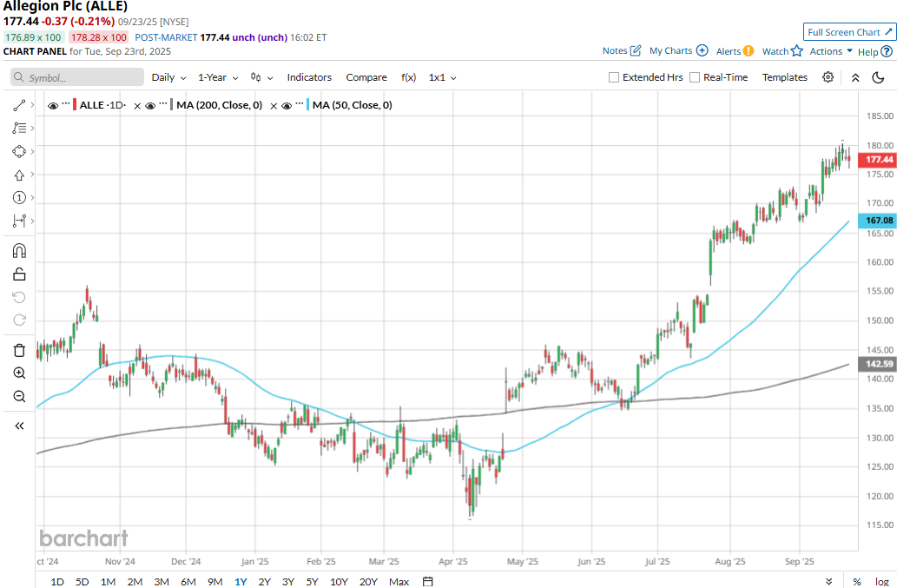Open the Daily frequency dropdown

point(168,77)
